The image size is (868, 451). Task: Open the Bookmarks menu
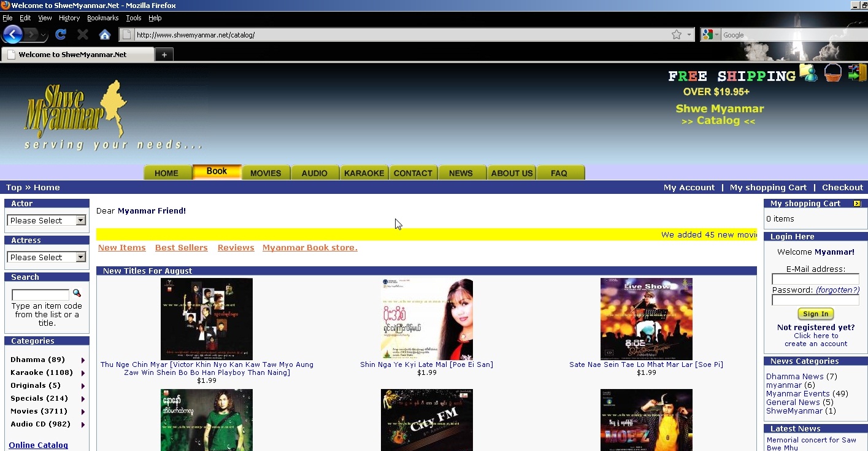point(103,18)
